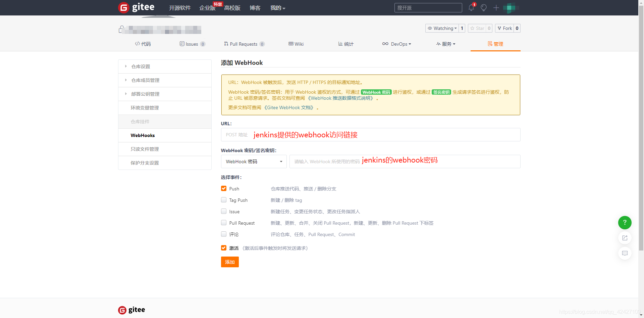The image size is (644, 318).
Task: Click the plus create icon
Action: (x=496, y=8)
